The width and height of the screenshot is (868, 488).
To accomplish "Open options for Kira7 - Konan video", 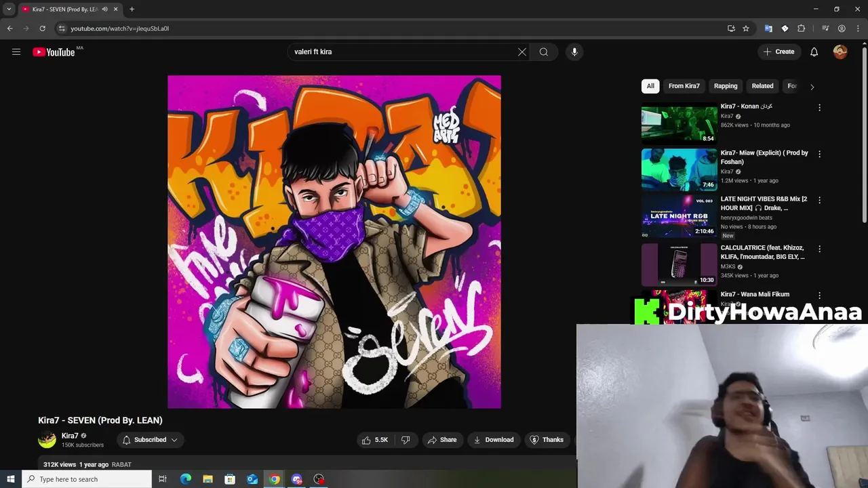I will coord(819,107).
